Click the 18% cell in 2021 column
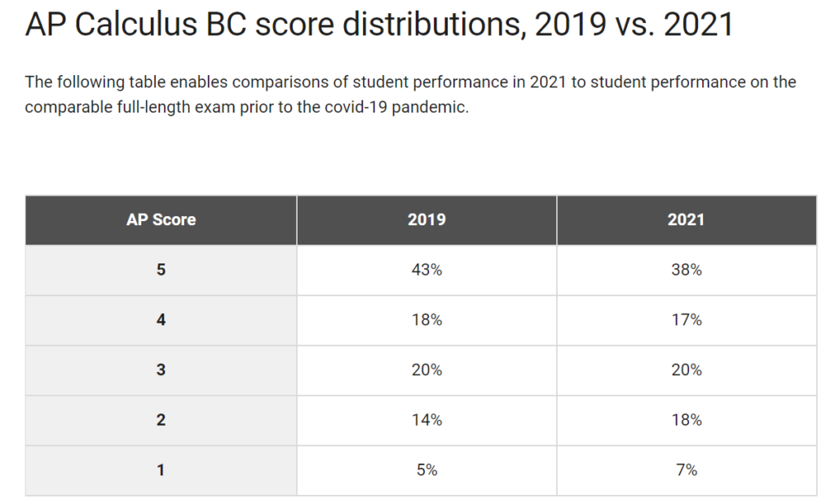This screenshot has height=504, width=835. (x=686, y=420)
